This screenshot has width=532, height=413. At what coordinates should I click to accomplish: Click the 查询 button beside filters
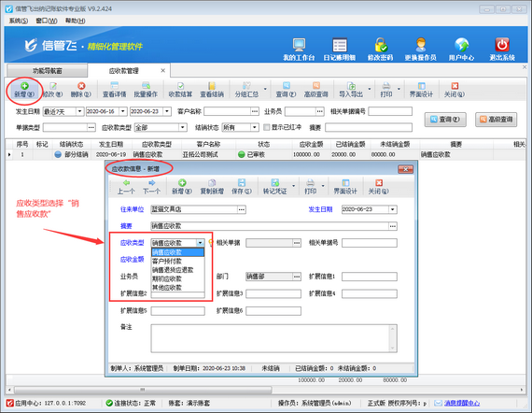point(445,120)
